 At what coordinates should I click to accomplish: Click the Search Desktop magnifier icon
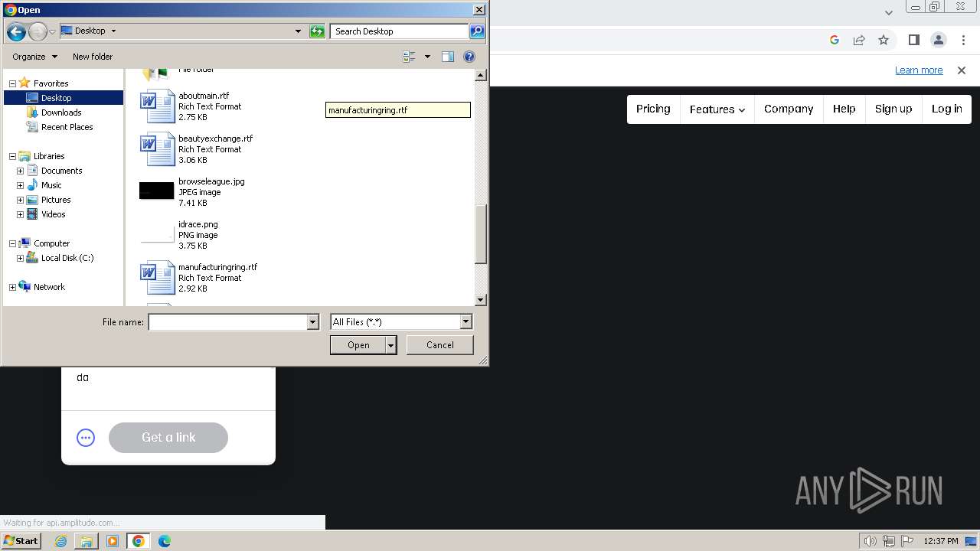(x=477, y=31)
